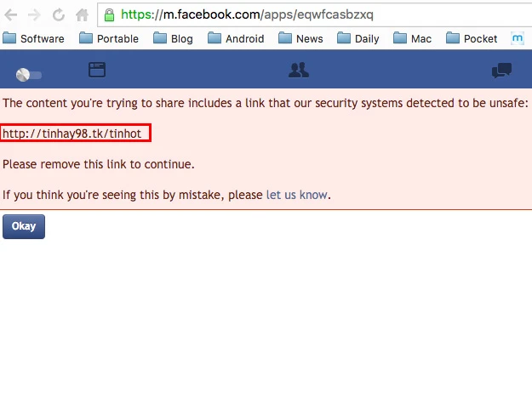This screenshot has height=398, width=532.
Task: Open the Facebook friends icon
Action: [x=298, y=71]
